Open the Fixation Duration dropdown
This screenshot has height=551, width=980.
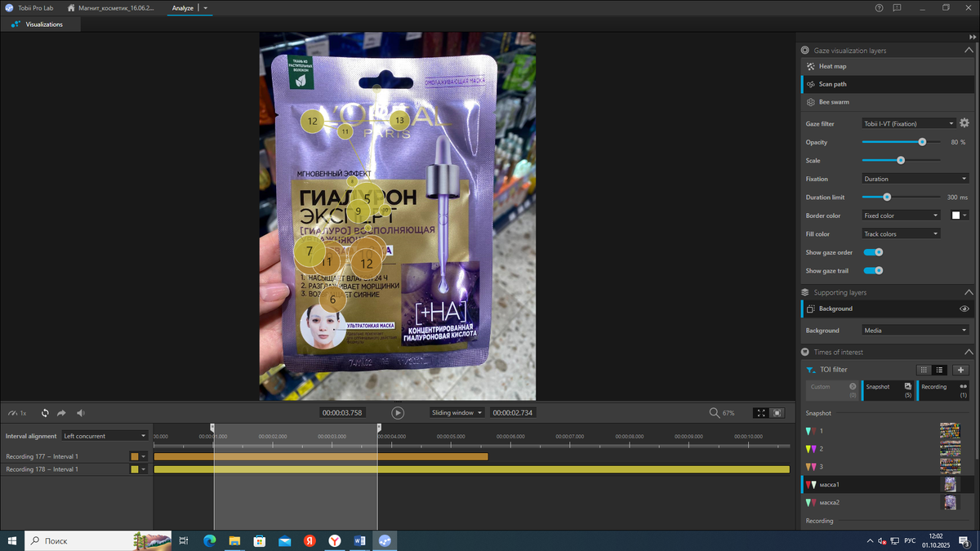pos(915,179)
